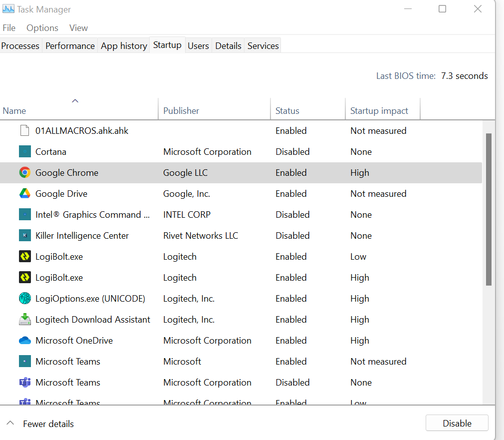Click purple Teams icon of the Disabled Microsoft Teams
This screenshot has width=504, height=440.
tap(25, 382)
